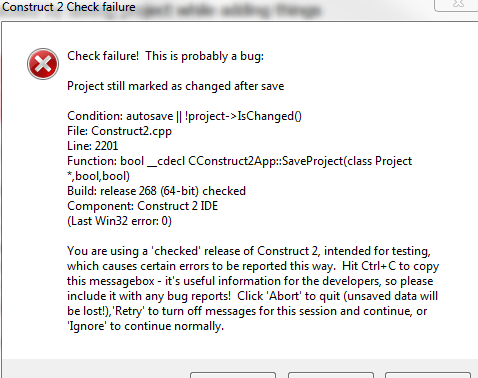Click the middle Retry button at dialog bottom
478x378 pixels.
(331, 375)
